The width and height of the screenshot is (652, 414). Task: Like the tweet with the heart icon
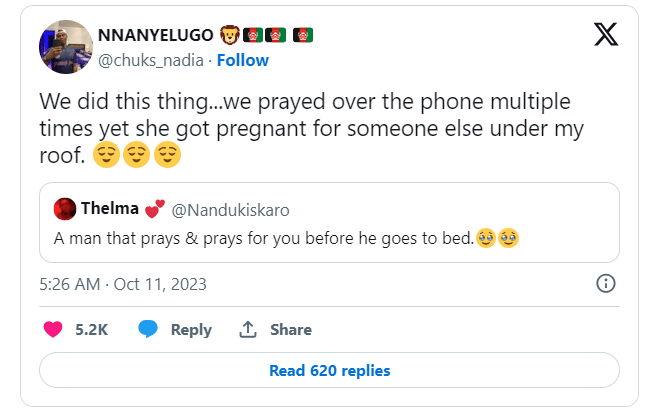54,329
